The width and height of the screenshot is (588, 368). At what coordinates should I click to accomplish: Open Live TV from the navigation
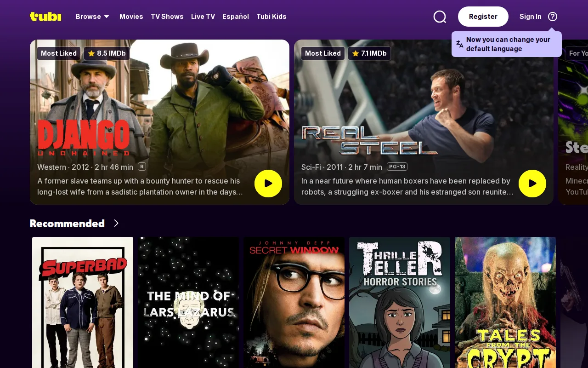pyautogui.click(x=203, y=17)
